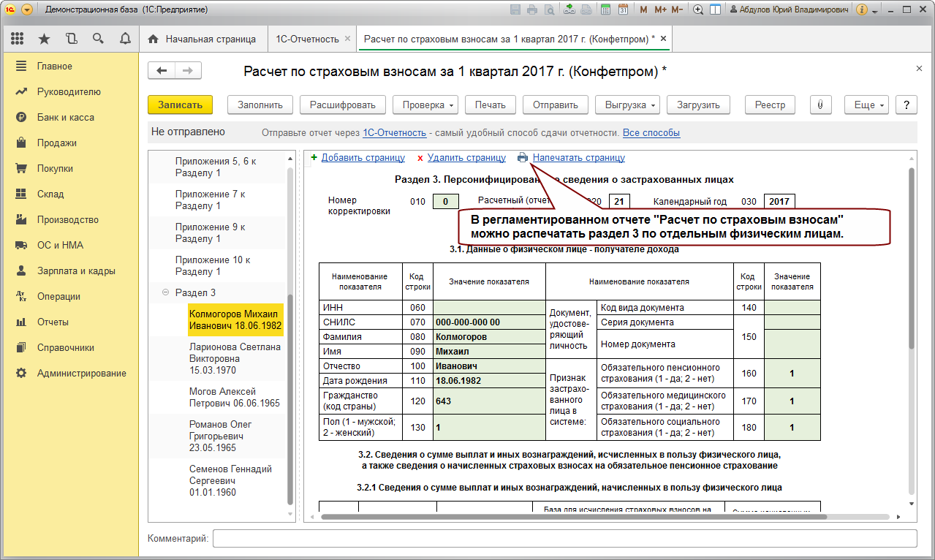Open the calculator icon in the title bar

[x=606, y=10]
